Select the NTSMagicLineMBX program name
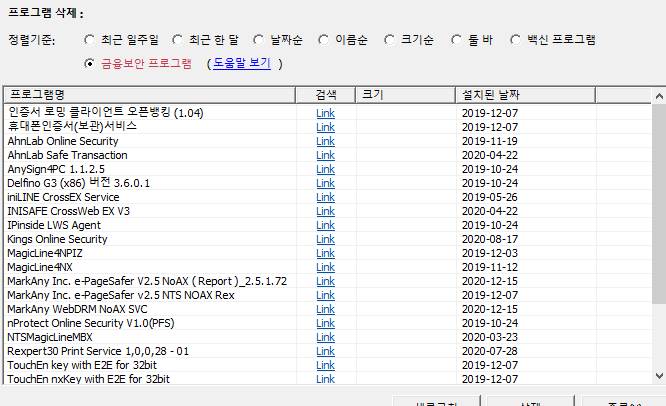666x406 pixels. pos(50,337)
